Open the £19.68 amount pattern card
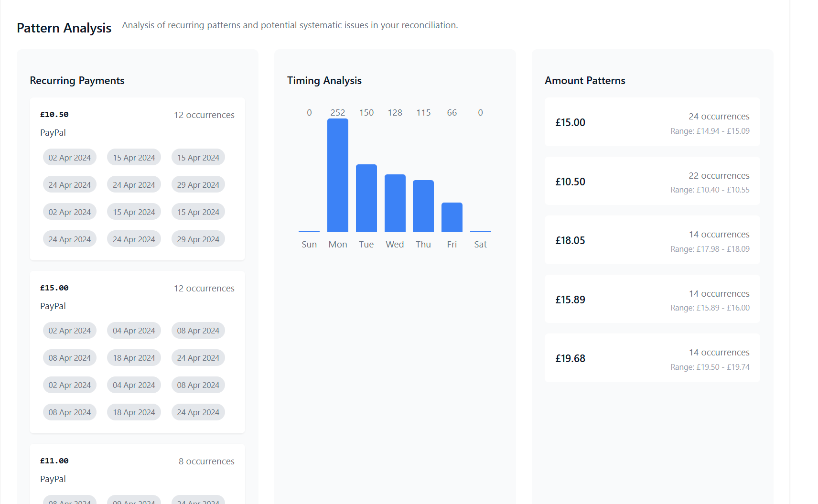Image resolution: width=818 pixels, height=504 pixels. [x=652, y=358]
